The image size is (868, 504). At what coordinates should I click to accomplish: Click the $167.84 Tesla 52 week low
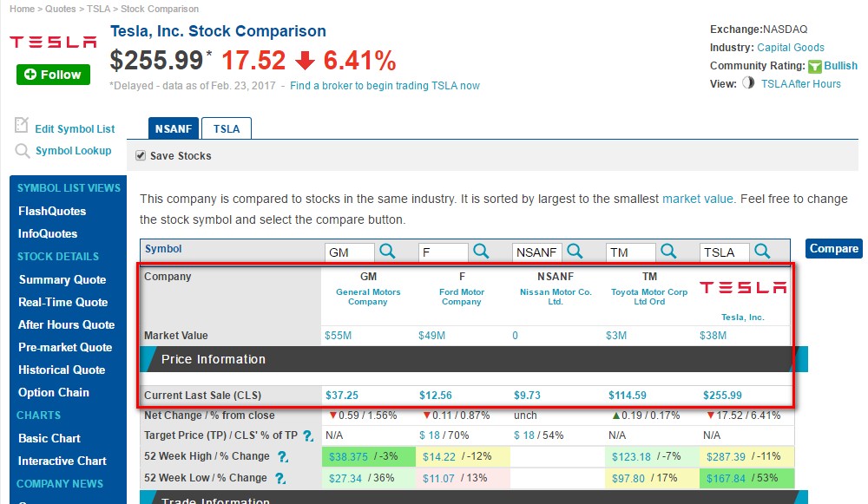726,479
